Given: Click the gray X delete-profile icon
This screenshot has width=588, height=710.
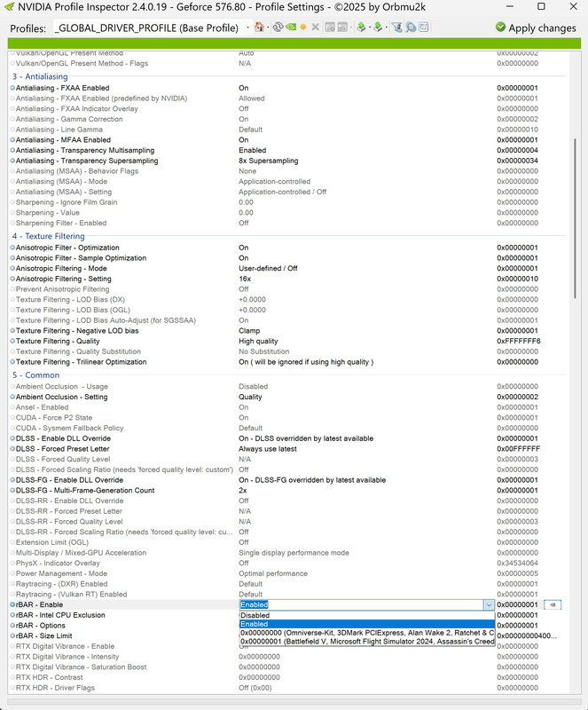Looking at the screenshot, I should (x=315, y=28).
